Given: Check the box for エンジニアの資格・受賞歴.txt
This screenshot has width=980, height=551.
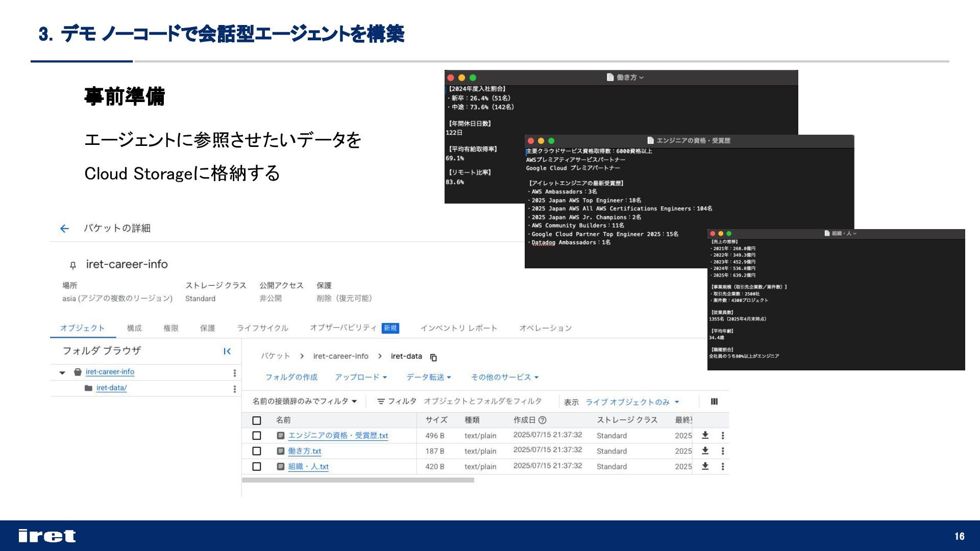Looking at the screenshot, I should (257, 436).
